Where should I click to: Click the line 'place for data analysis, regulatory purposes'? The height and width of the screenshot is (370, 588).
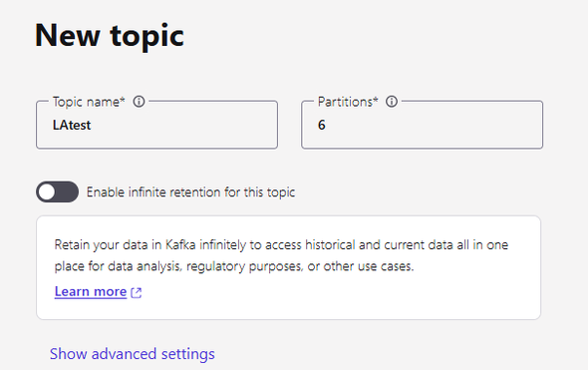(x=234, y=266)
